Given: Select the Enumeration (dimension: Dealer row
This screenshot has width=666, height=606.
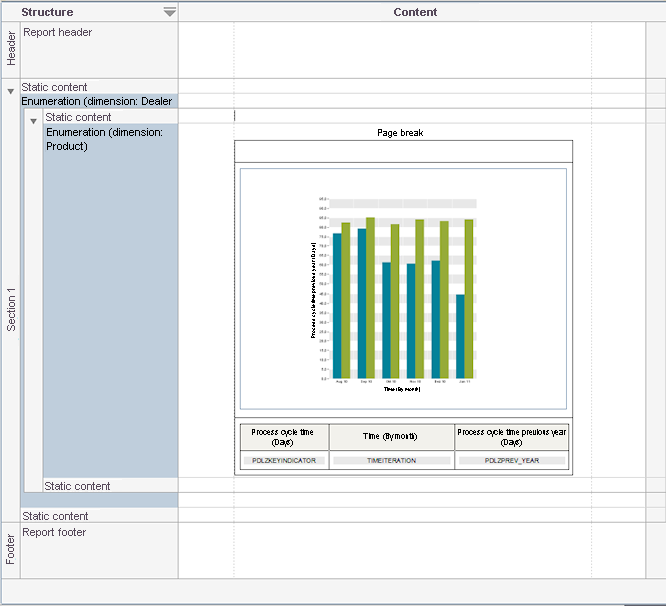Looking at the screenshot, I should [99, 101].
